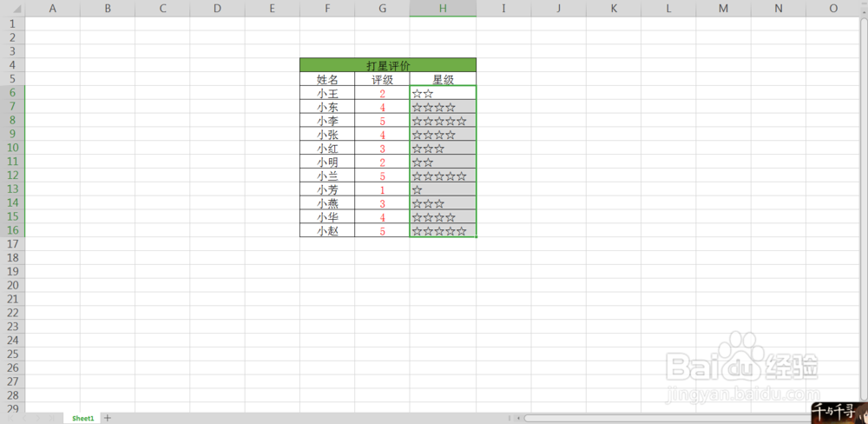Select the 评级 header cell
The height and width of the screenshot is (424, 868).
pos(383,79)
